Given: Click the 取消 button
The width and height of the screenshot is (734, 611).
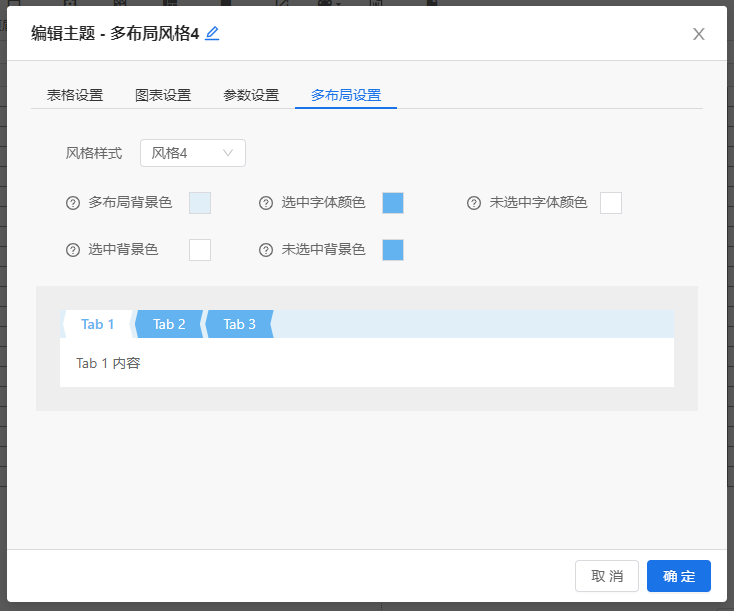Looking at the screenshot, I should 607,576.
